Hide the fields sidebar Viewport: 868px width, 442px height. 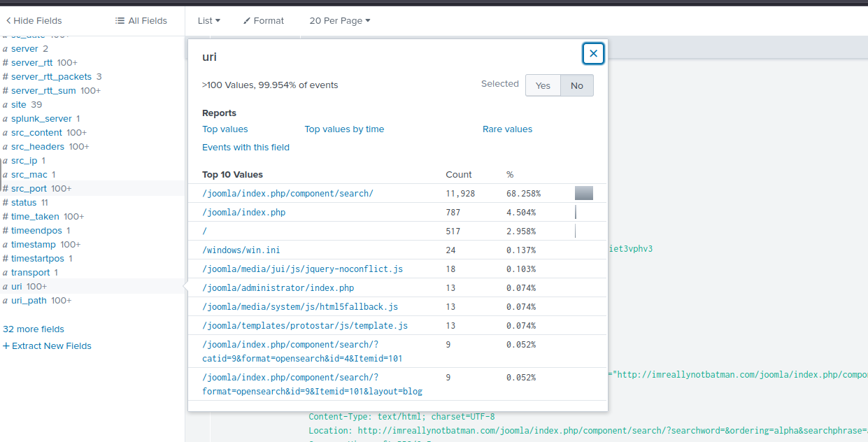[34, 21]
